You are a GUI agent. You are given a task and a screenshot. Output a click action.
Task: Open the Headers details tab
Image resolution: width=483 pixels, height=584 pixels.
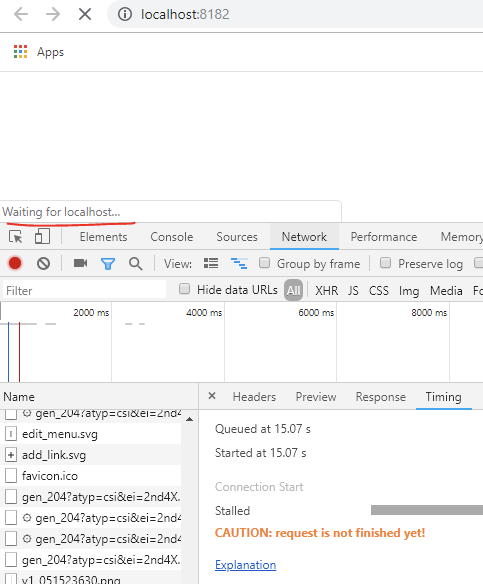[254, 397]
